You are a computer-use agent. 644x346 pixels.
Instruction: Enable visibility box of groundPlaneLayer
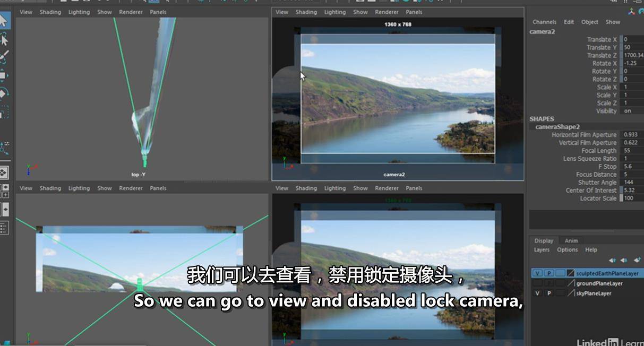pyautogui.click(x=537, y=283)
